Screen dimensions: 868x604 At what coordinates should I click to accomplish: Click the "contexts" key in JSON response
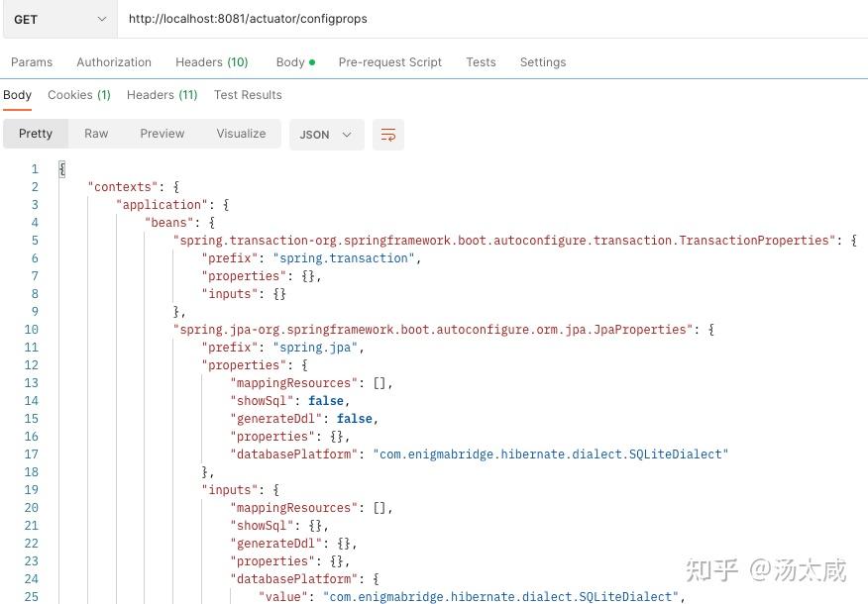122,187
